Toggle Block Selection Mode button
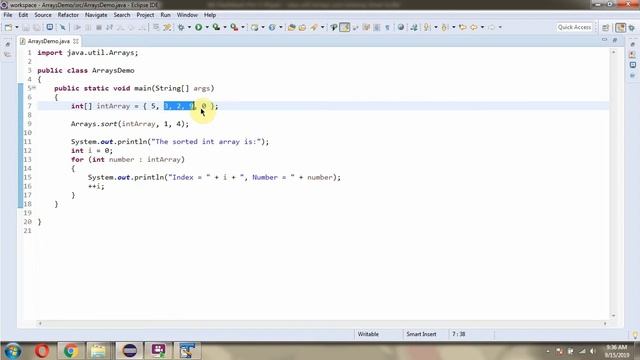Viewport: 640px width, 360px height. pyautogui.click(x=377, y=27)
